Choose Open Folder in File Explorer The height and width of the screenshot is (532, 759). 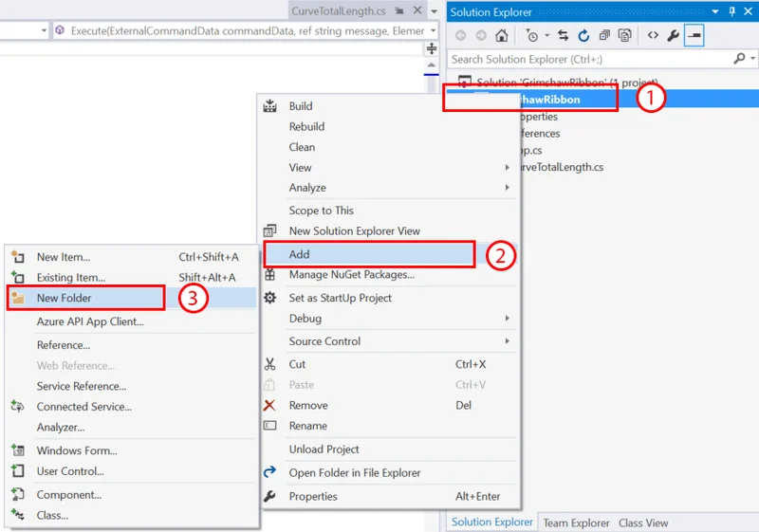tap(391, 473)
